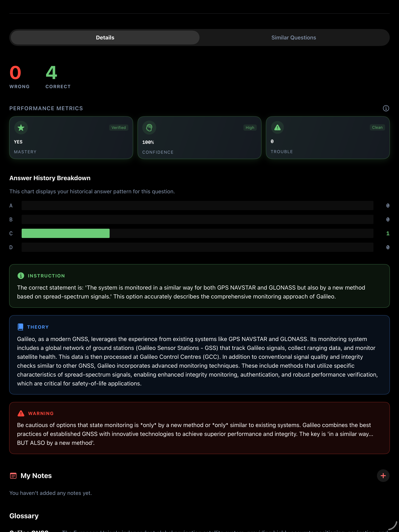Click the Glossary section heading
The width and height of the screenshot is (399, 532).
pos(24,515)
